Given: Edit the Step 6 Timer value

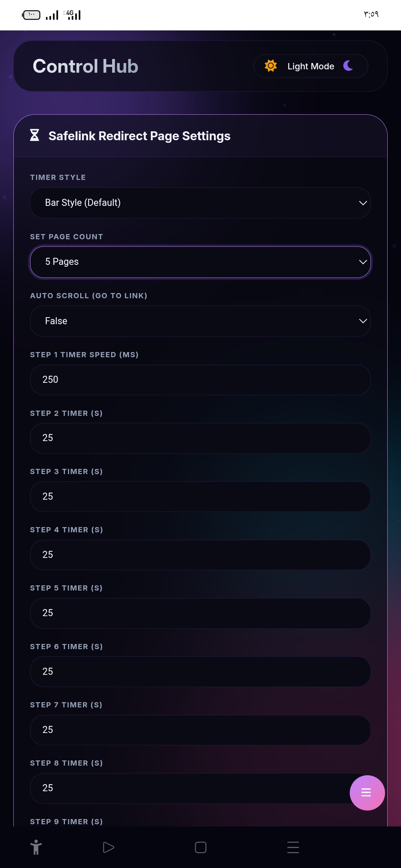Looking at the screenshot, I should [x=200, y=671].
